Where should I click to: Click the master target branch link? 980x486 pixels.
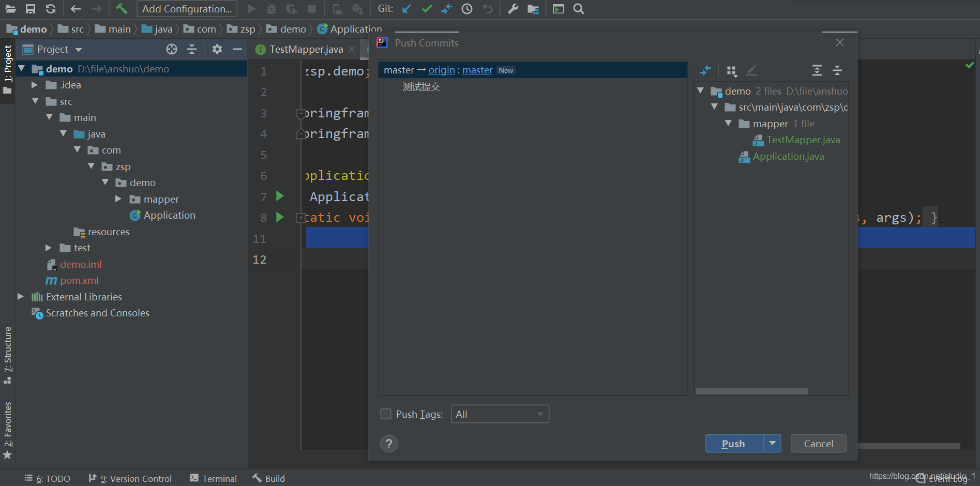tap(477, 70)
